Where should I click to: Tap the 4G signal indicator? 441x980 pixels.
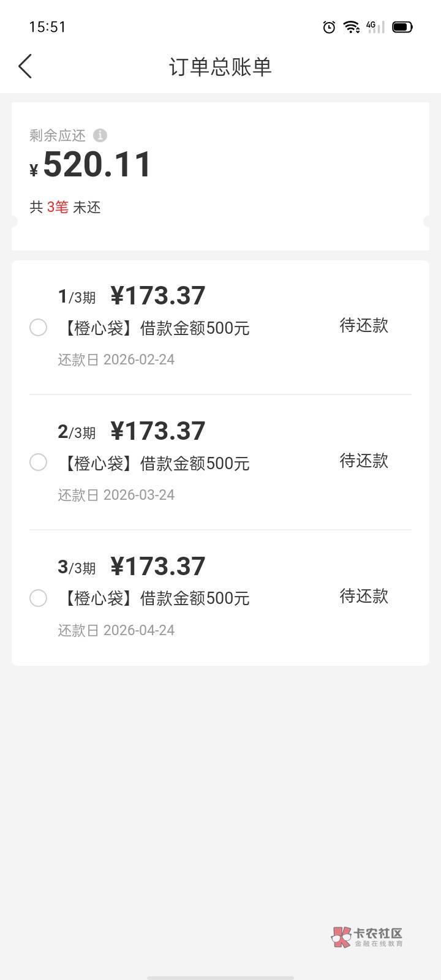point(375,27)
